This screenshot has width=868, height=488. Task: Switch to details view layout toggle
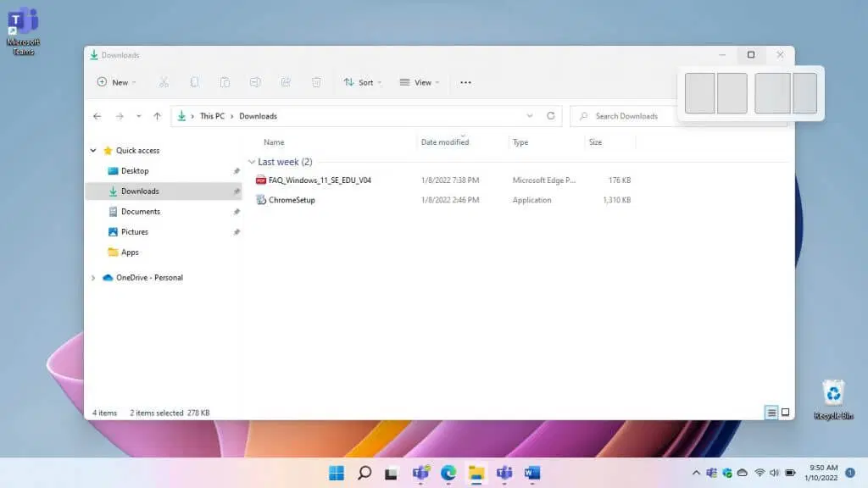771,413
